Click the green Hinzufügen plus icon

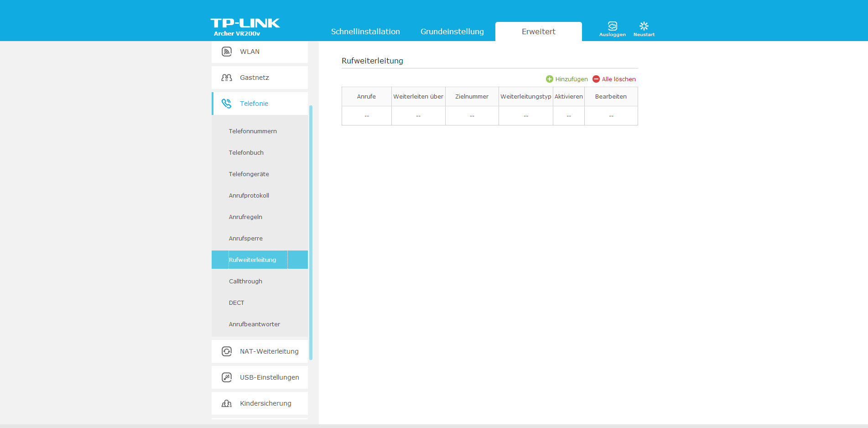[550, 79]
